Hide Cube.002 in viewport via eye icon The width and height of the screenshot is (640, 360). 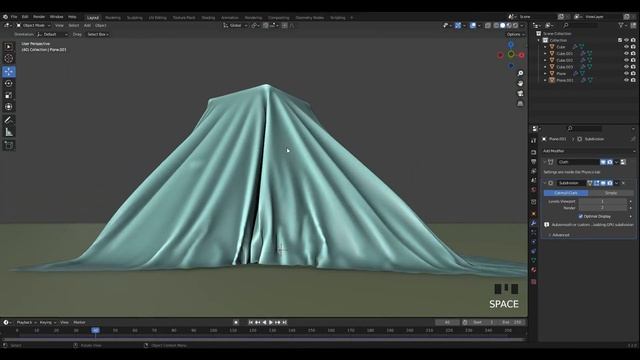click(x=626, y=60)
